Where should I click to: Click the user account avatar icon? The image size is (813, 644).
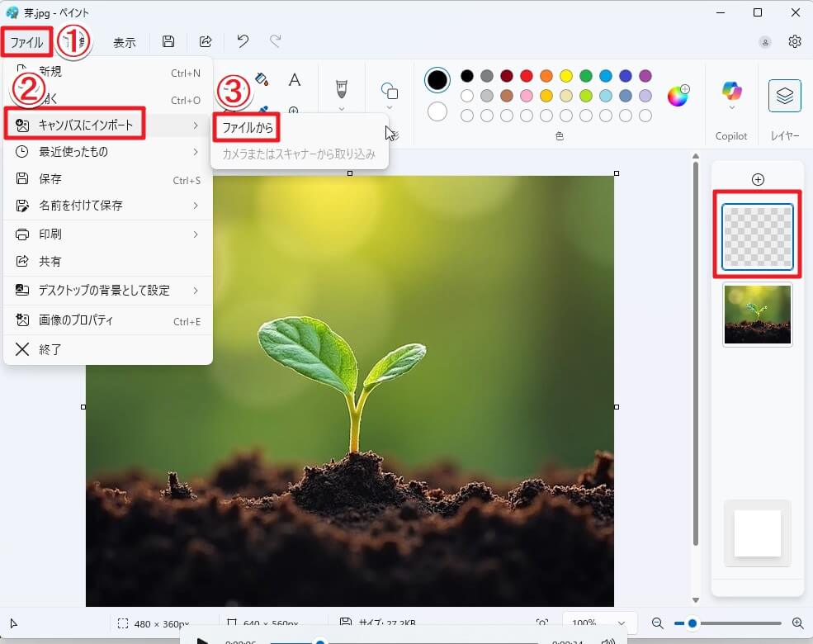pos(765,42)
